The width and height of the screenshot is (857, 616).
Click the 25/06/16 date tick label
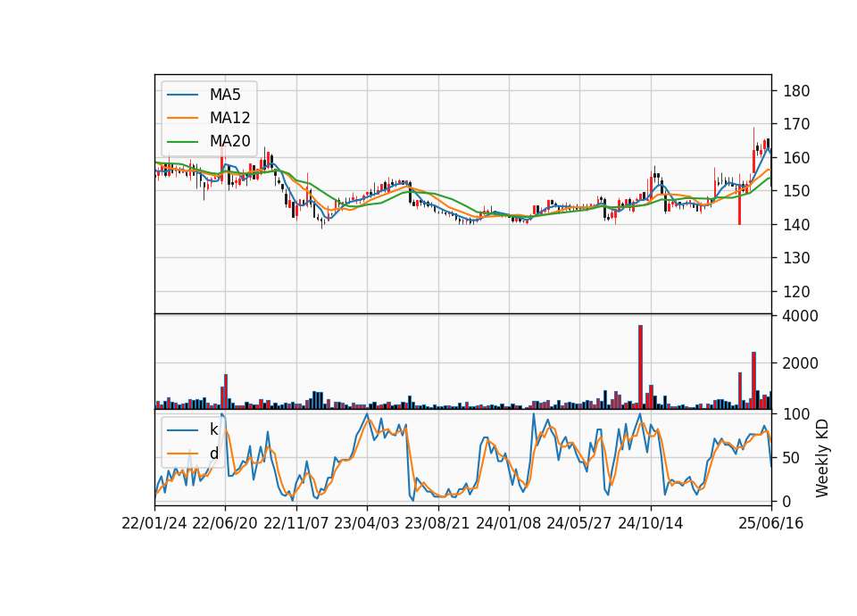[x=771, y=524]
